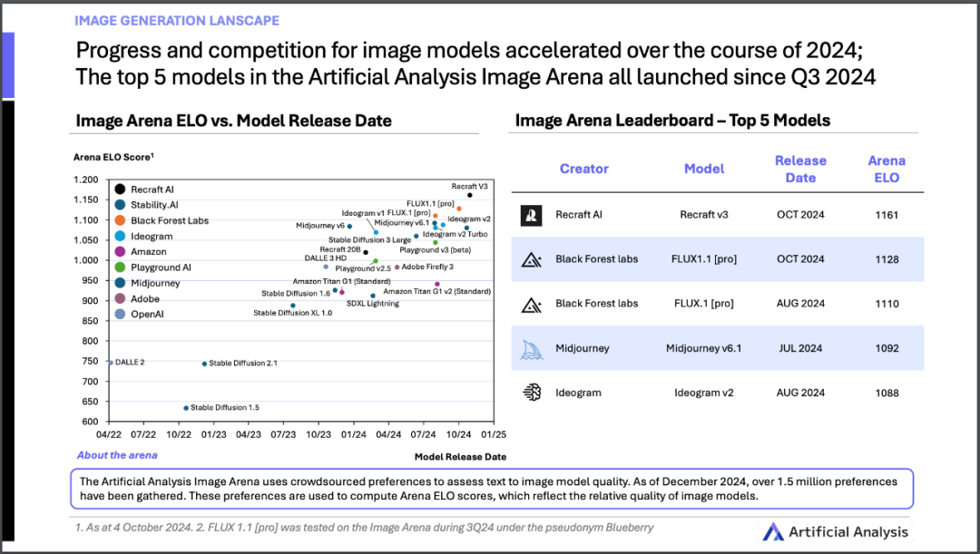Click the Recraft V3 data point on chart
Viewport: 980px width, 554px height.
470,196
